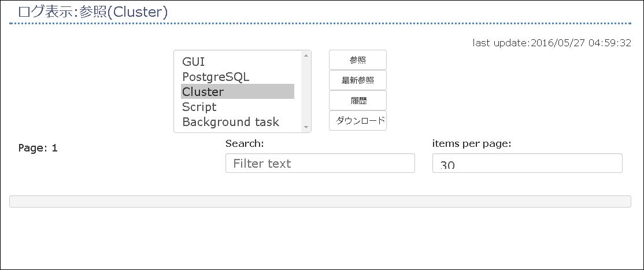Click the Search: label
The image size is (644, 270).
coord(244,143)
